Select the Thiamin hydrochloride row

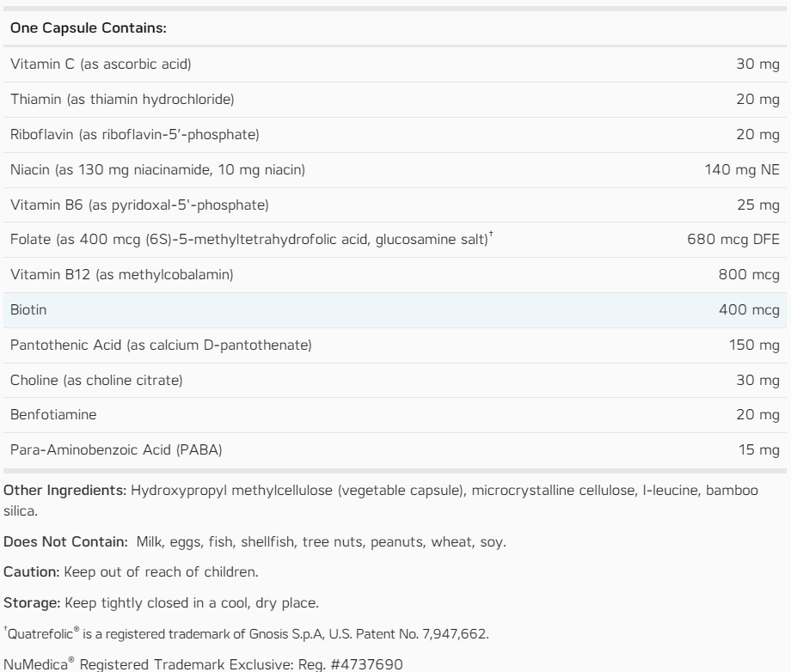click(x=395, y=100)
